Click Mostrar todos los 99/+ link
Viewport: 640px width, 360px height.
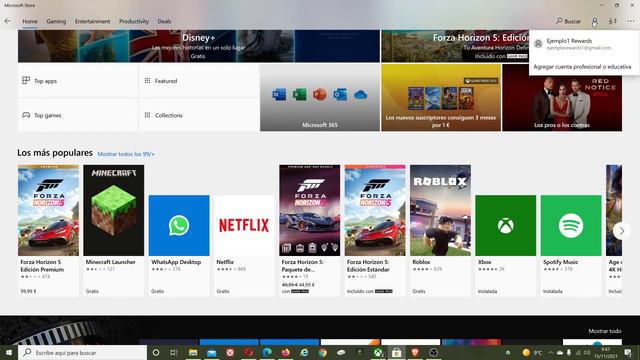(126, 154)
